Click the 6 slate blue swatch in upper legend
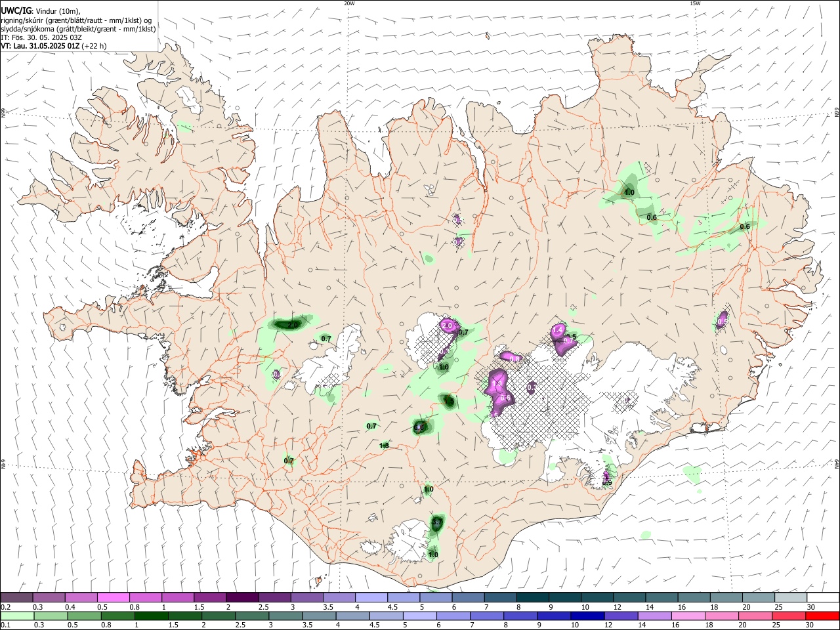Screen dimensions: 840x630 pyautogui.click(x=468, y=598)
